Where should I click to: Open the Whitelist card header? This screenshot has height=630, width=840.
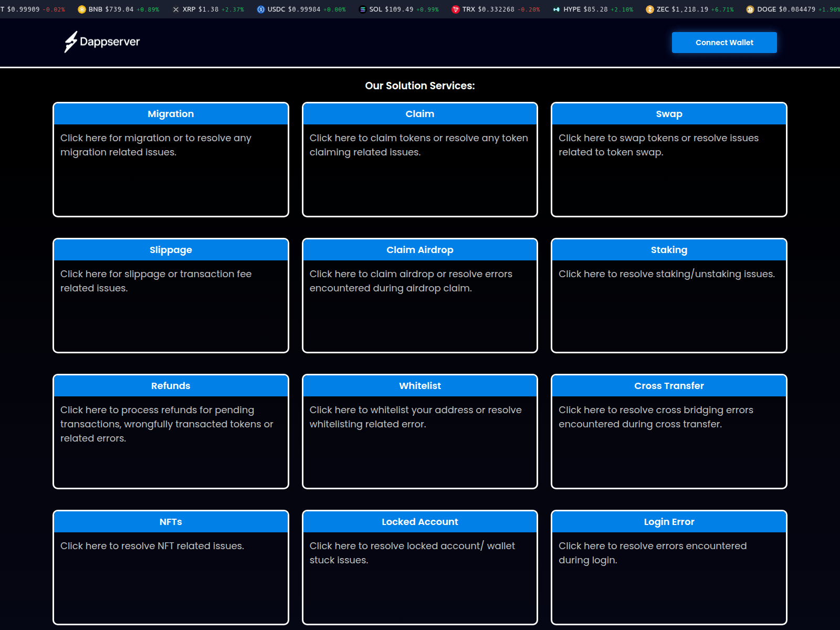click(420, 386)
